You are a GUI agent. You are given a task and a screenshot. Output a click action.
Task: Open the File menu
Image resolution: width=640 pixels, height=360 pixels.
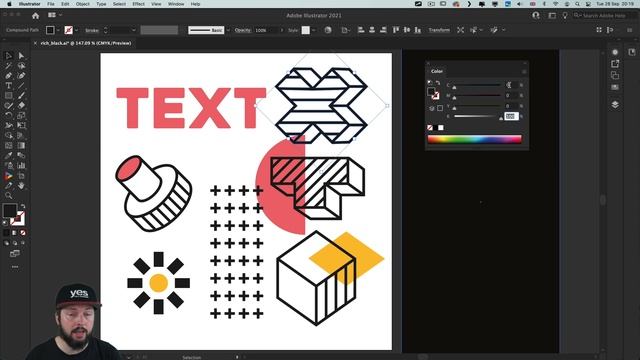click(51, 4)
